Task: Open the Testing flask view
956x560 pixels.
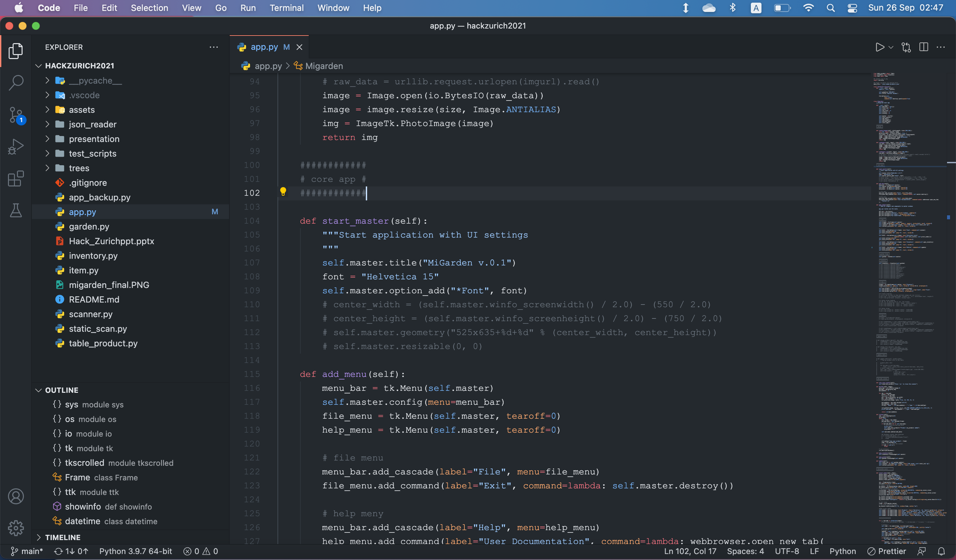Action: tap(16, 210)
